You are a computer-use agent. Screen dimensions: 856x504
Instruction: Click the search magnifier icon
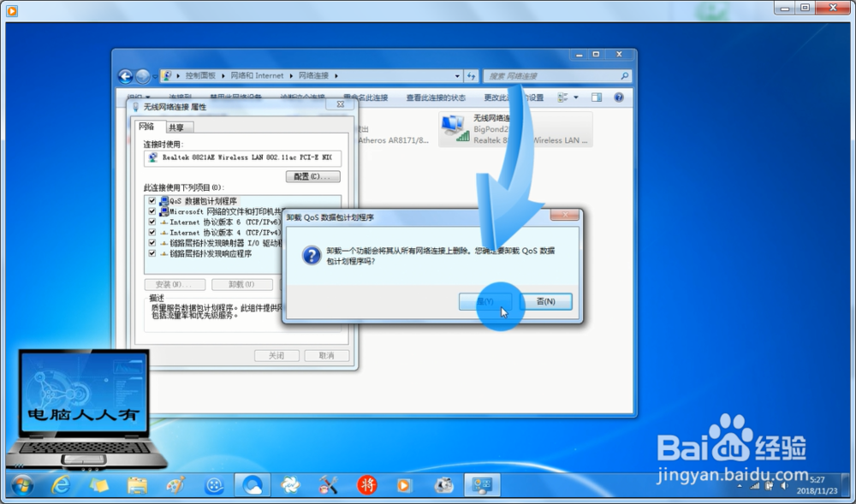point(625,76)
